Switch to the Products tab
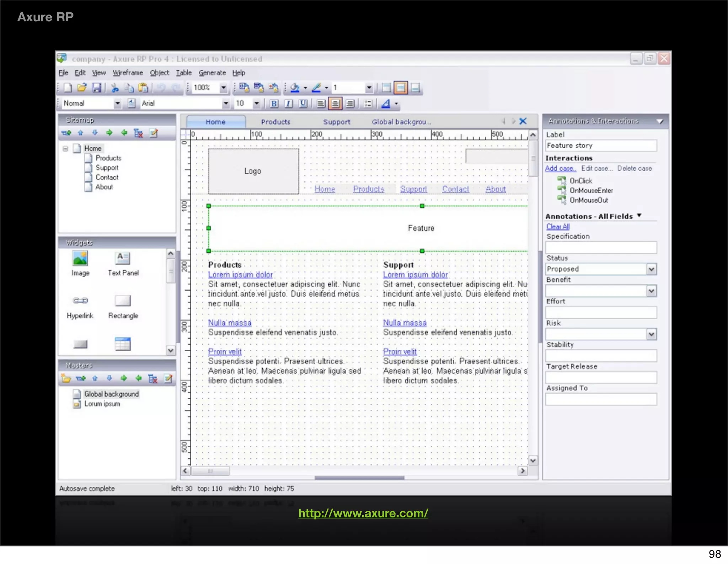This screenshot has width=728, height=564. point(276,122)
